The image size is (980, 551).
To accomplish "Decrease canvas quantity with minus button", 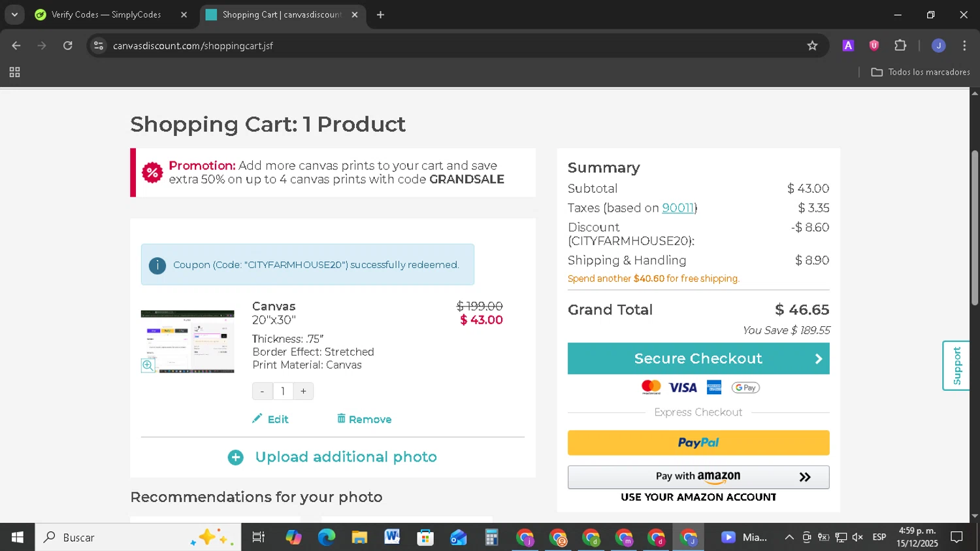I will pyautogui.click(x=262, y=392).
